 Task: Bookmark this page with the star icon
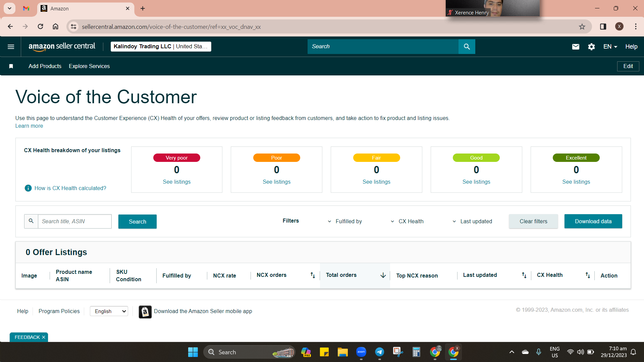pyautogui.click(x=582, y=26)
